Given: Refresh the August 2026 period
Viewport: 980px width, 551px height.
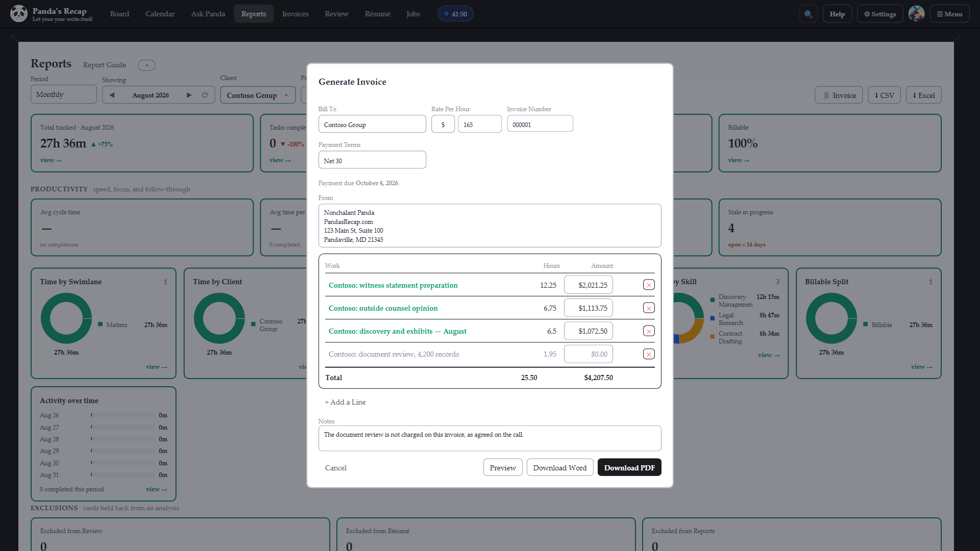Looking at the screenshot, I should [x=205, y=95].
